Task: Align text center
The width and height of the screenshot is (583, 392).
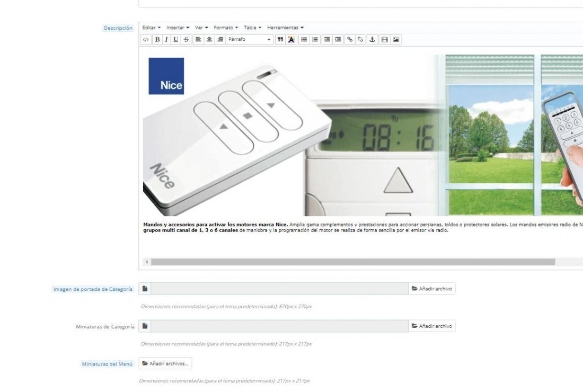Action: [x=209, y=39]
